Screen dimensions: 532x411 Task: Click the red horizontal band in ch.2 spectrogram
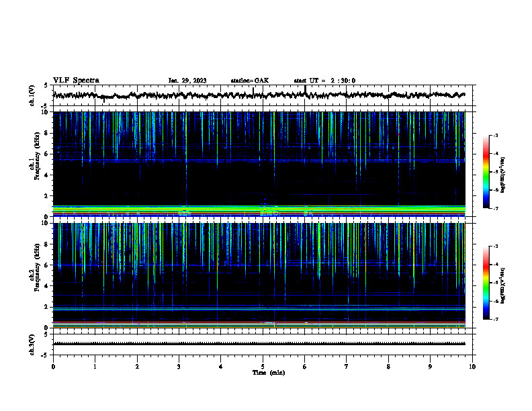(259, 322)
